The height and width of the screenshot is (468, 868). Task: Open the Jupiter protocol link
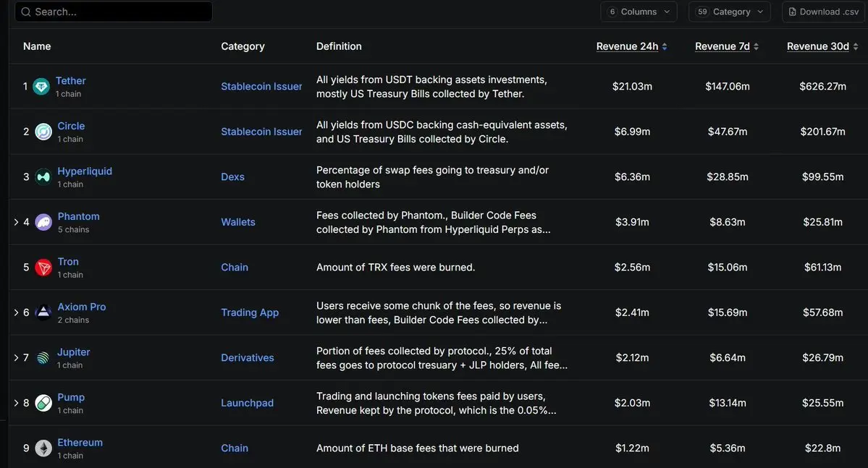73,352
